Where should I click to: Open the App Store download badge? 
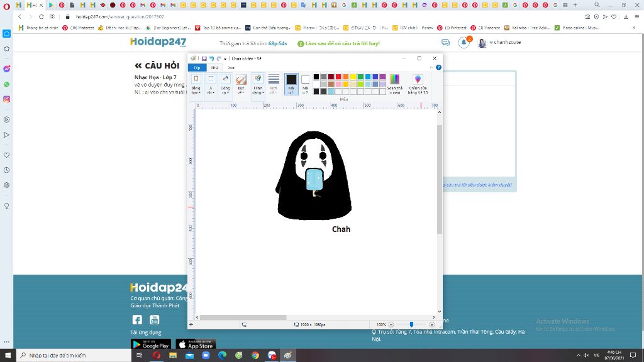pos(196,345)
